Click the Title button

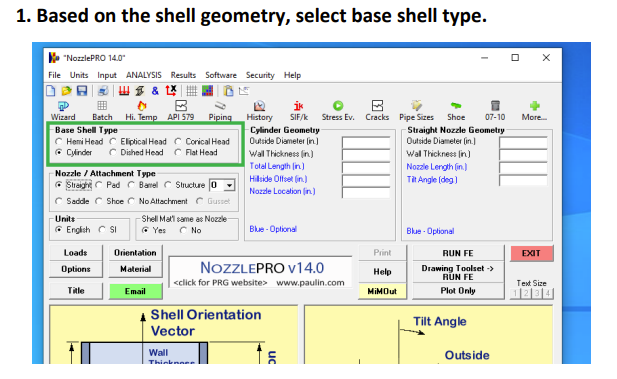click(76, 291)
